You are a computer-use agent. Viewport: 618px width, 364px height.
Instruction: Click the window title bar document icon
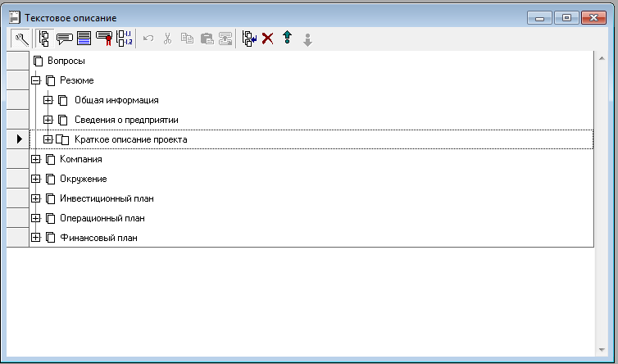(x=14, y=17)
